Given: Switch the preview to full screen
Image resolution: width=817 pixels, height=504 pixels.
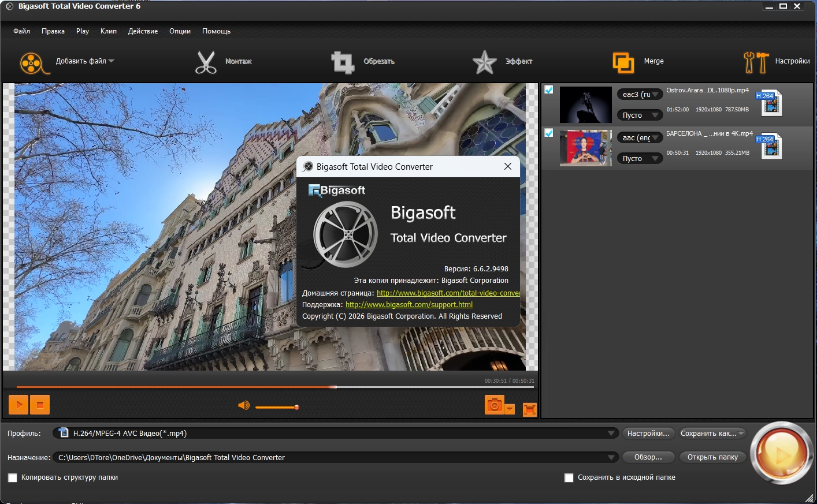Looking at the screenshot, I should tap(530, 409).
